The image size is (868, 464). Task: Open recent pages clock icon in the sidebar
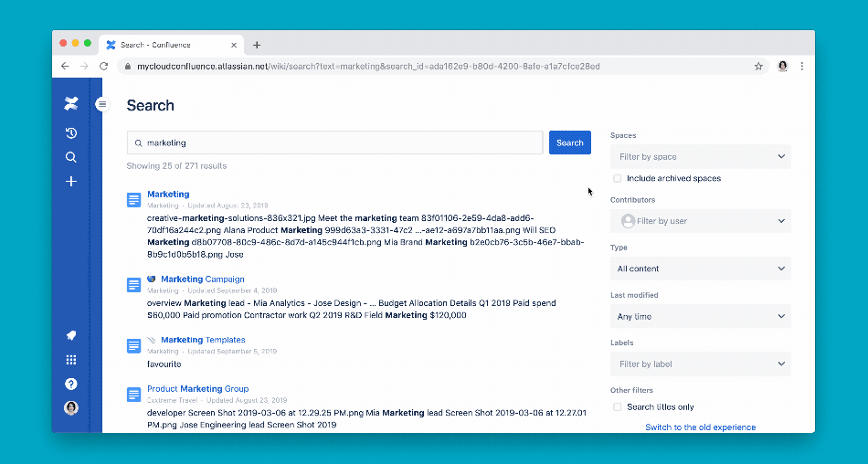point(71,132)
